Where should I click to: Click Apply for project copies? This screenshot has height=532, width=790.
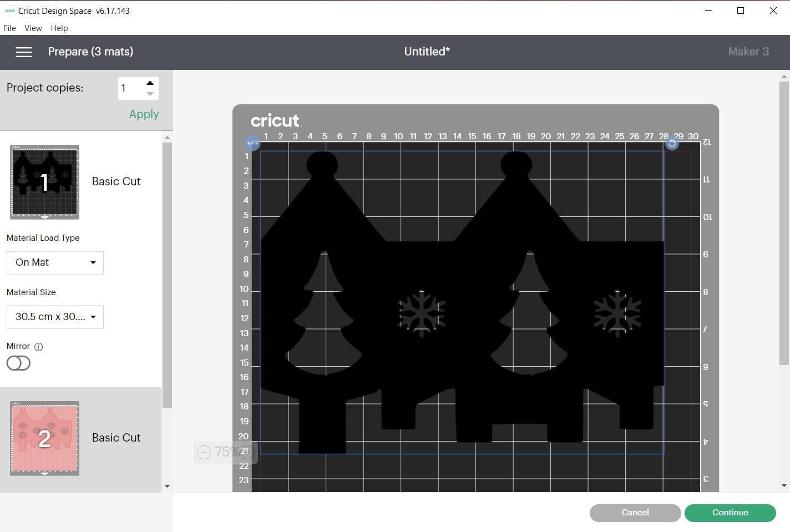click(144, 114)
